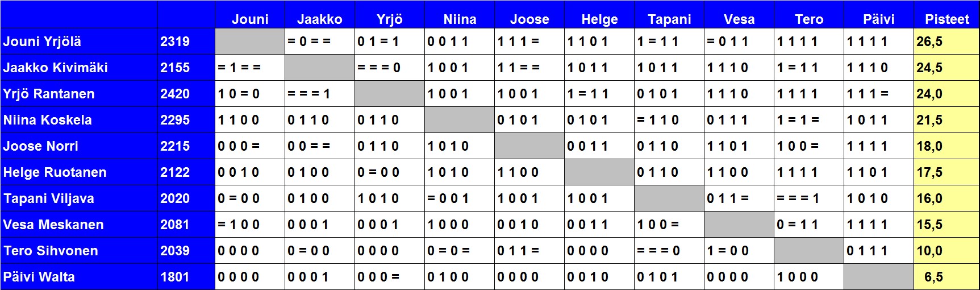This screenshot has height=290, width=980.
Task: Click the Jaakko column header
Action: pos(319,19)
